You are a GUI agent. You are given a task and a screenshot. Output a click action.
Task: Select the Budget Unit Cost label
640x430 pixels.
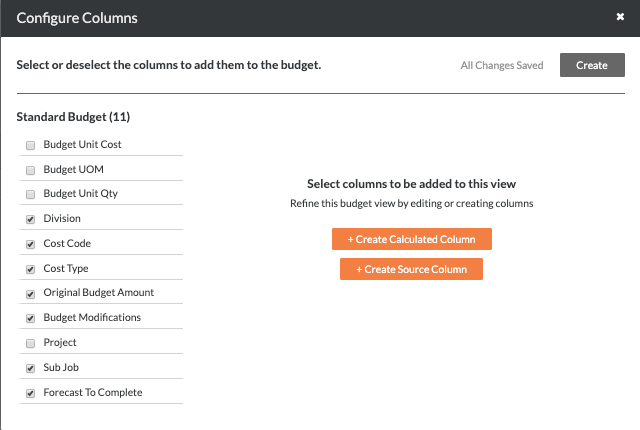(82, 145)
